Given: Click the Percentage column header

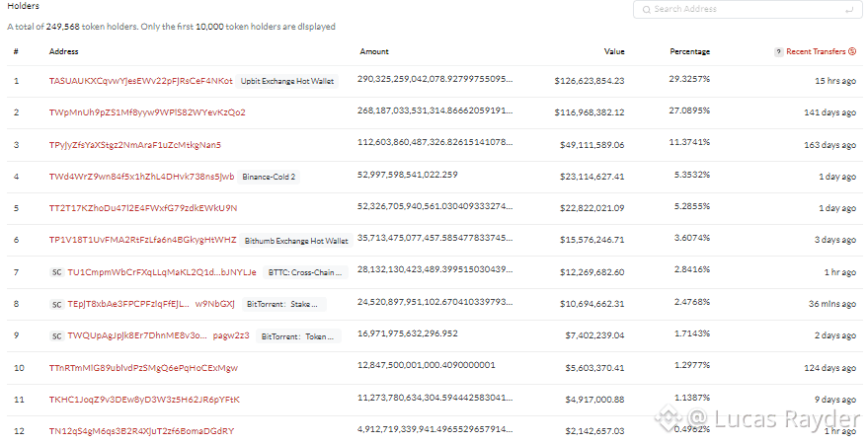Looking at the screenshot, I should pyautogui.click(x=689, y=51).
